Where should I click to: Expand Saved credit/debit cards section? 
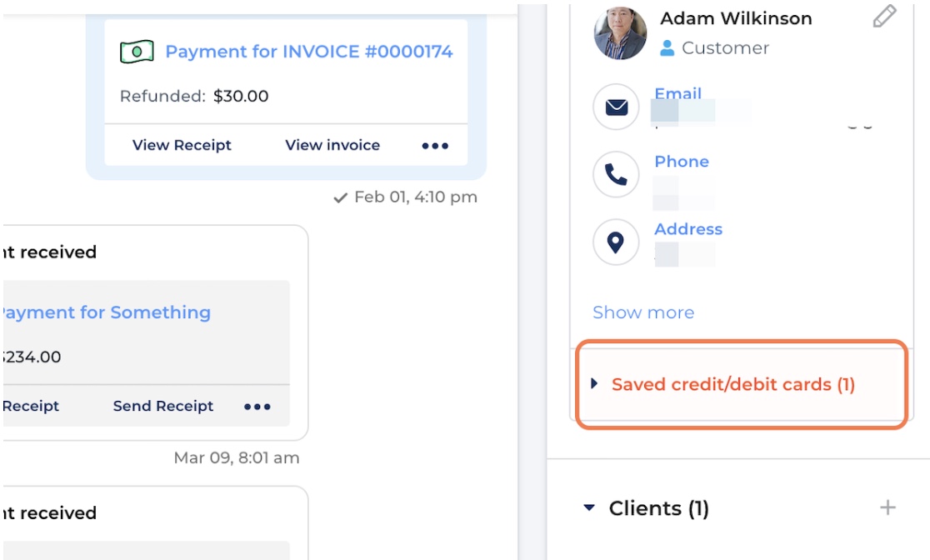tap(733, 384)
